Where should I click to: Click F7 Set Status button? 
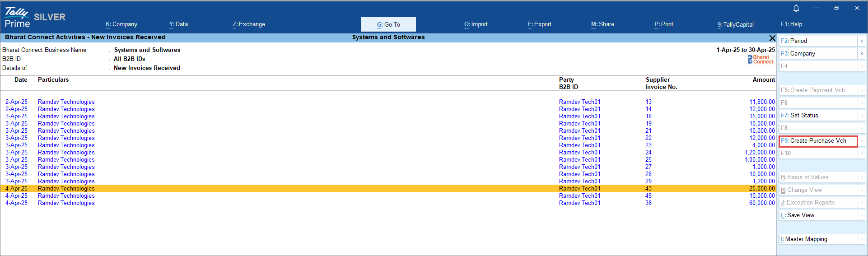click(818, 116)
